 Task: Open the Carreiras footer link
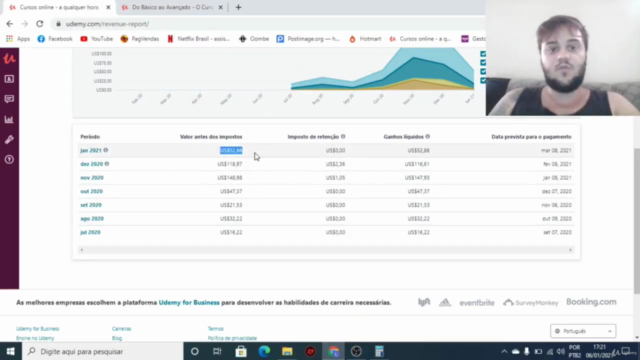coord(122,329)
